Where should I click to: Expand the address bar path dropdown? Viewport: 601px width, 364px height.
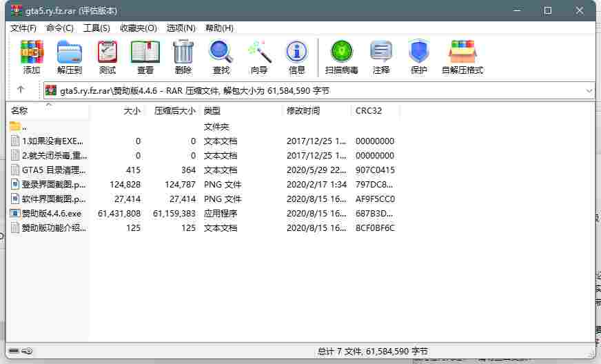[589, 91]
